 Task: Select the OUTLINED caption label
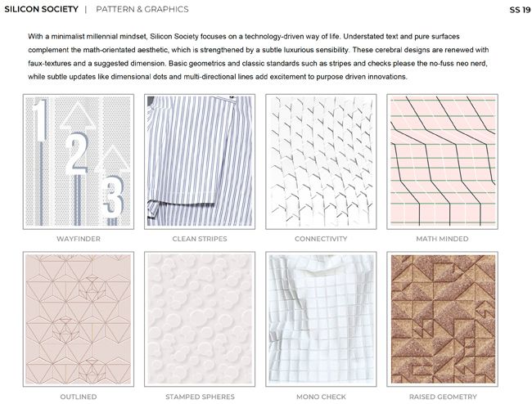[x=79, y=397]
